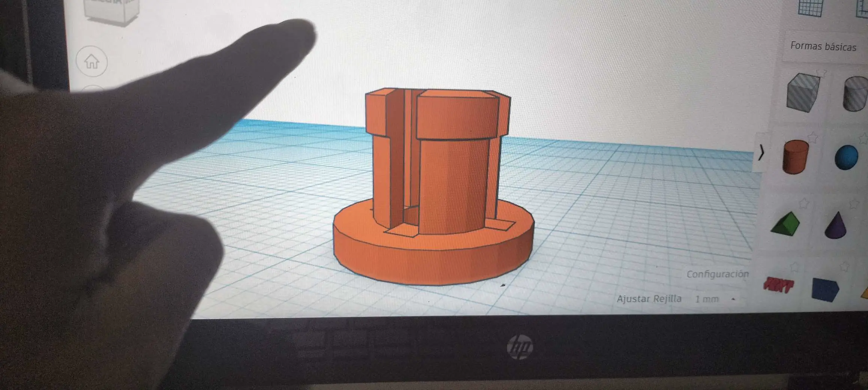Screen dimensions: 868x390
Task: Favorite the green Roof star
Action: (804, 203)
